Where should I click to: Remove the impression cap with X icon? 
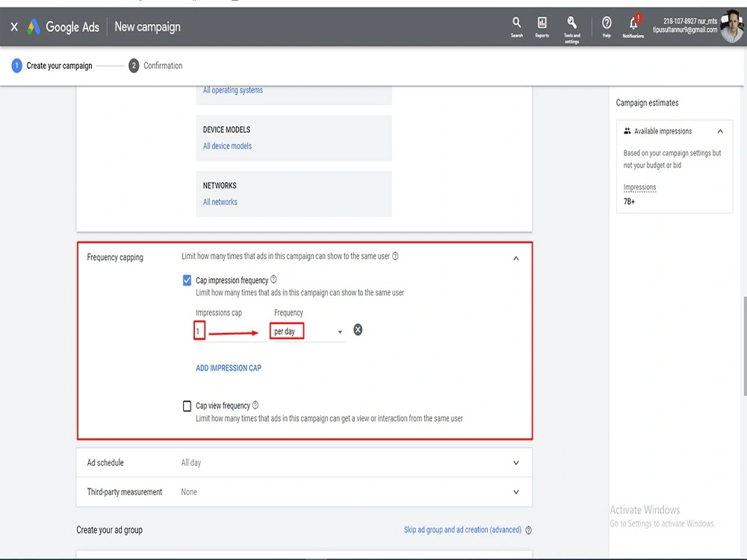point(358,329)
